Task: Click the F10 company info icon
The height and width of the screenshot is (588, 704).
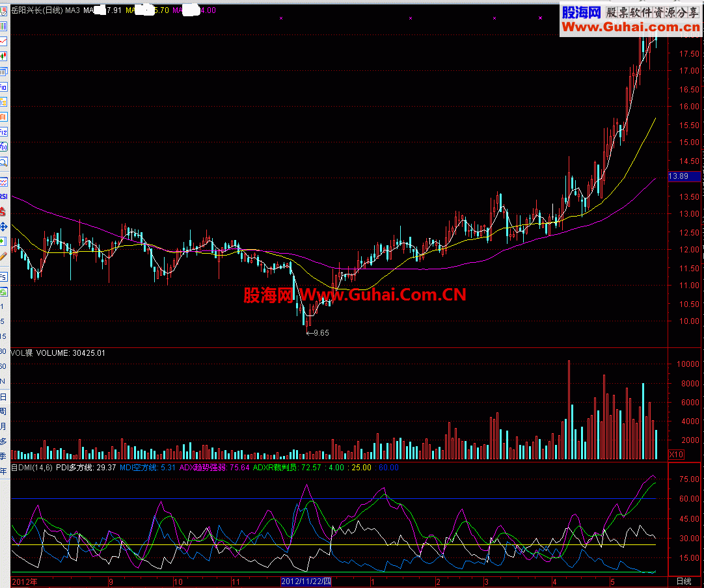Action: 3,87
